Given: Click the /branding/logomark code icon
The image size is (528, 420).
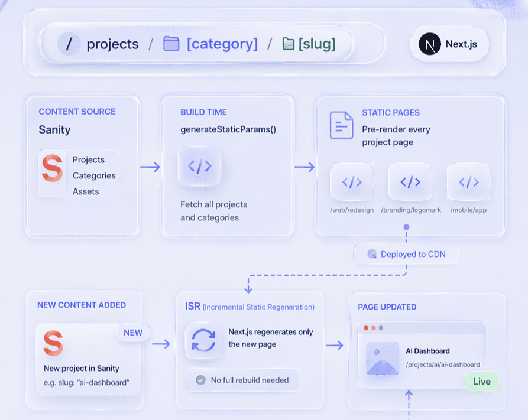Looking at the screenshot, I should (410, 182).
